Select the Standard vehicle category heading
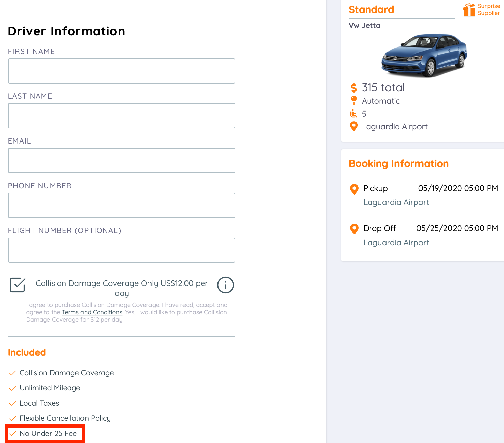The height and width of the screenshot is (443, 504). pos(371,10)
